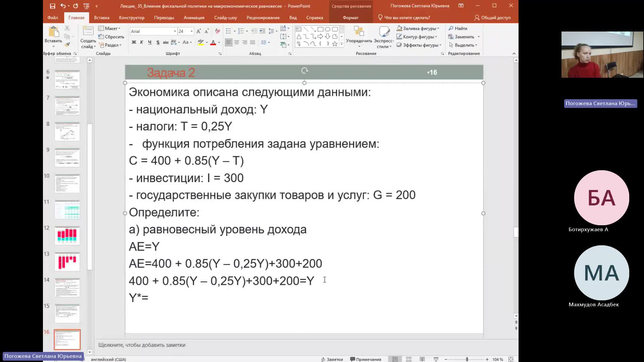The height and width of the screenshot is (362, 644).
Task: Decrease list indent level
Action: [254, 31]
